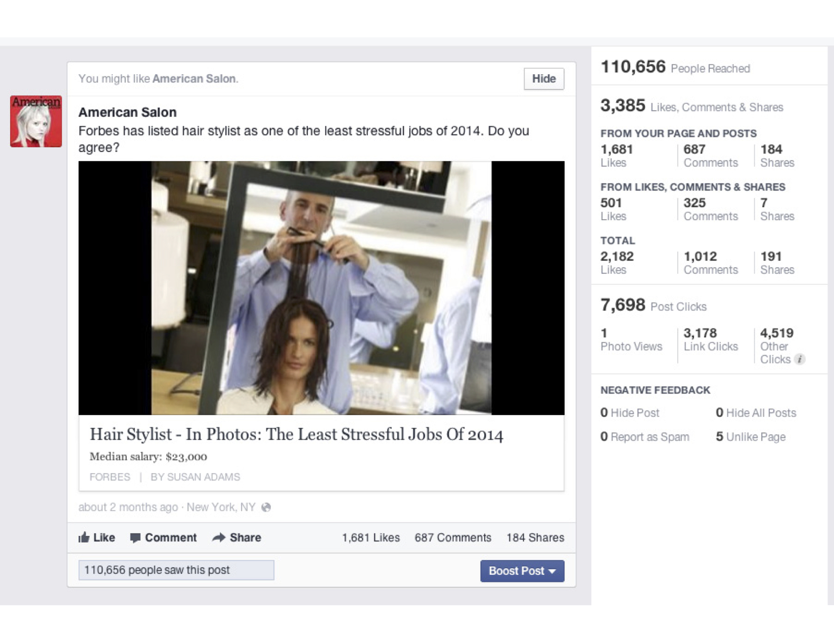Click the 3,178 Link Clicks stat
834x644 pixels.
pyautogui.click(x=711, y=339)
